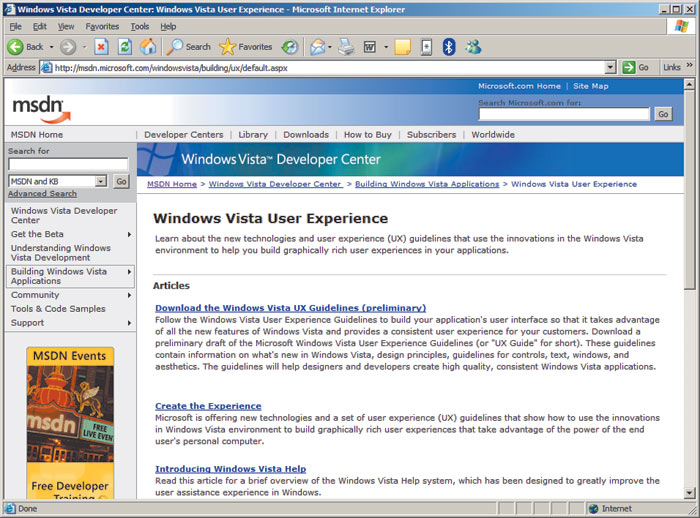Expand the Links toolbar chevron

click(x=690, y=65)
